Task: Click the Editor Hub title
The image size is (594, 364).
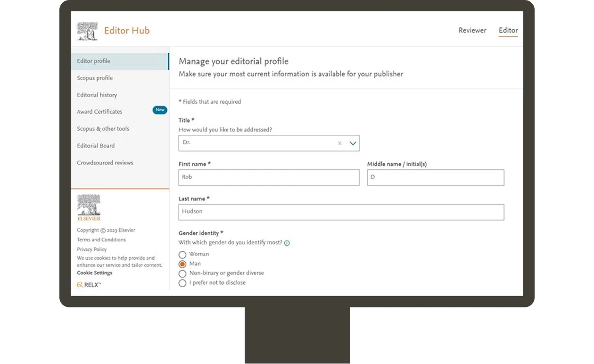Action: (x=127, y=31)
